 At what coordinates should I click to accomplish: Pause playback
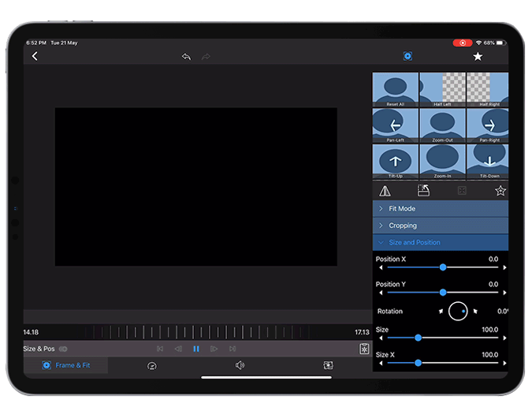click(196, 349)
